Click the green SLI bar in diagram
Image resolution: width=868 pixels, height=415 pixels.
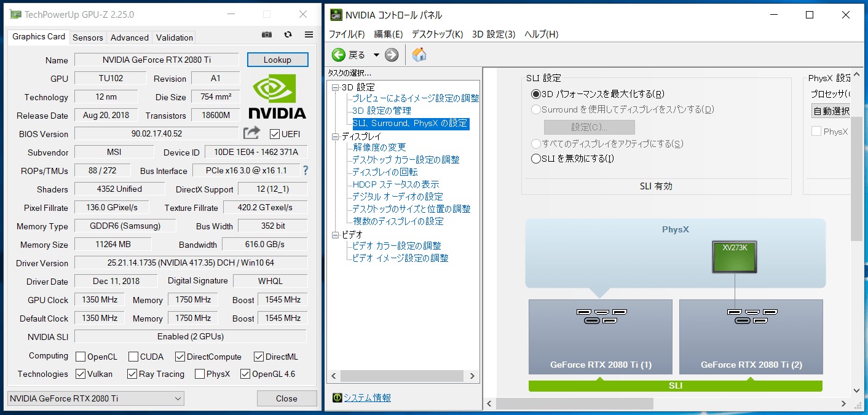point(676,386)
